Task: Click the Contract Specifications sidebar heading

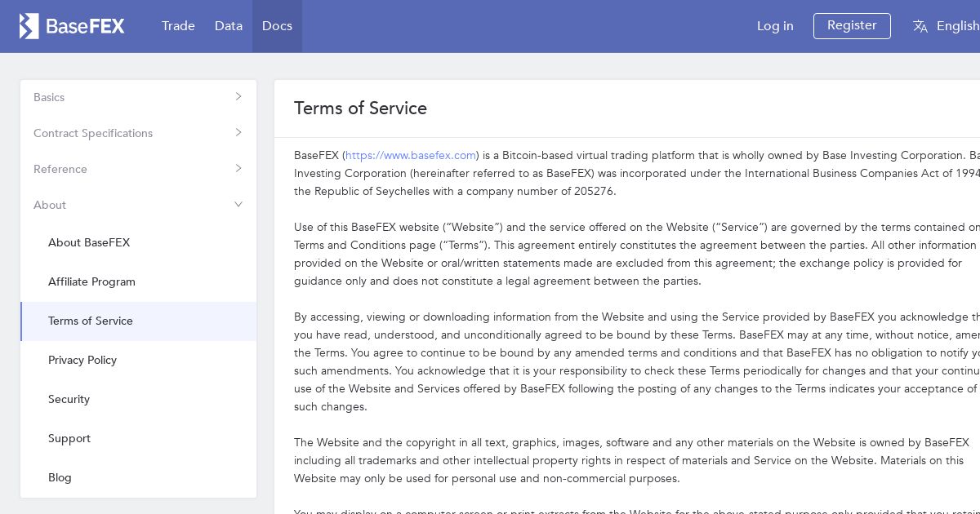Action: 93,133
